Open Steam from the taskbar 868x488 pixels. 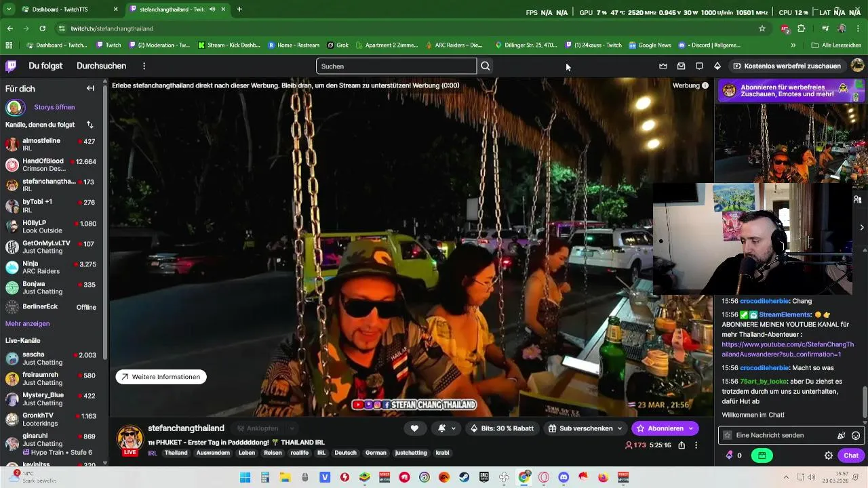click(464, 477)
